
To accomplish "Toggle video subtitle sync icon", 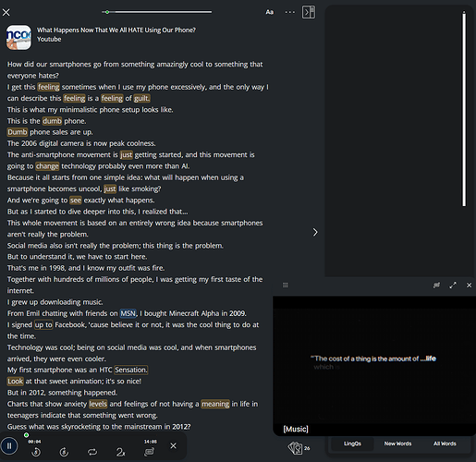I will click(436, 286).
